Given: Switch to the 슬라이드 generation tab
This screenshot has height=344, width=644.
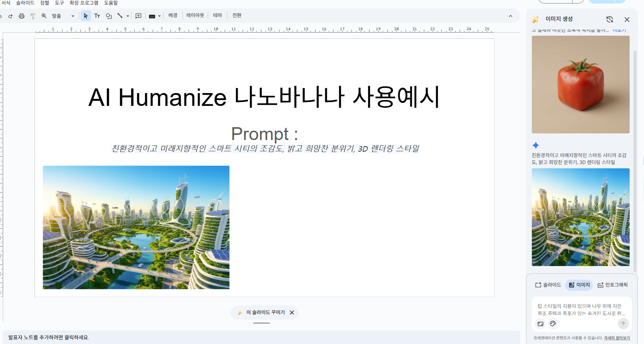Looking at the screenshot, I should [x=548, y=285].
